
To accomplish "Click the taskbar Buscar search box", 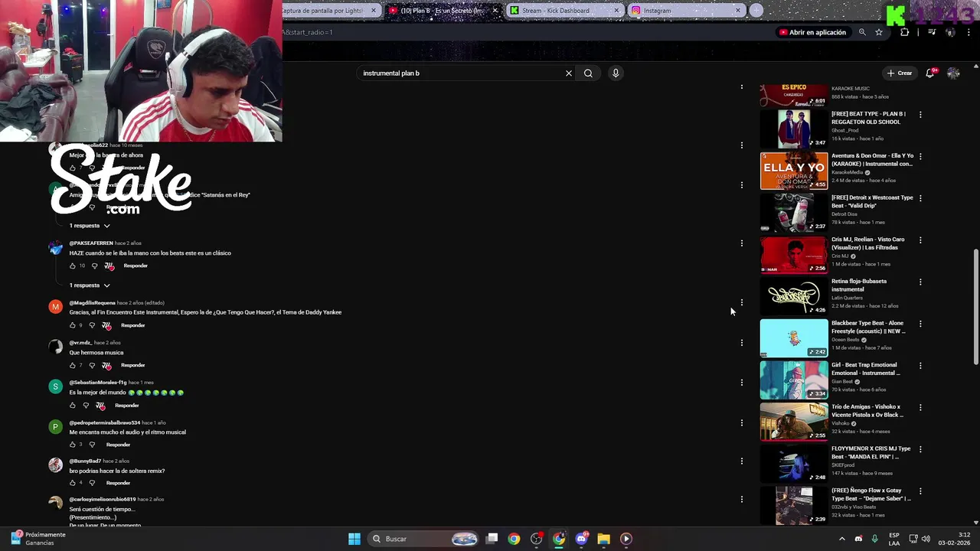I will [x=423, y=539].
